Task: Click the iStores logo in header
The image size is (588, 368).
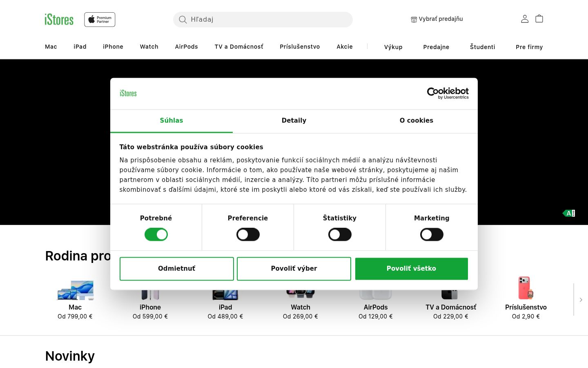Action: pos(59,20)
